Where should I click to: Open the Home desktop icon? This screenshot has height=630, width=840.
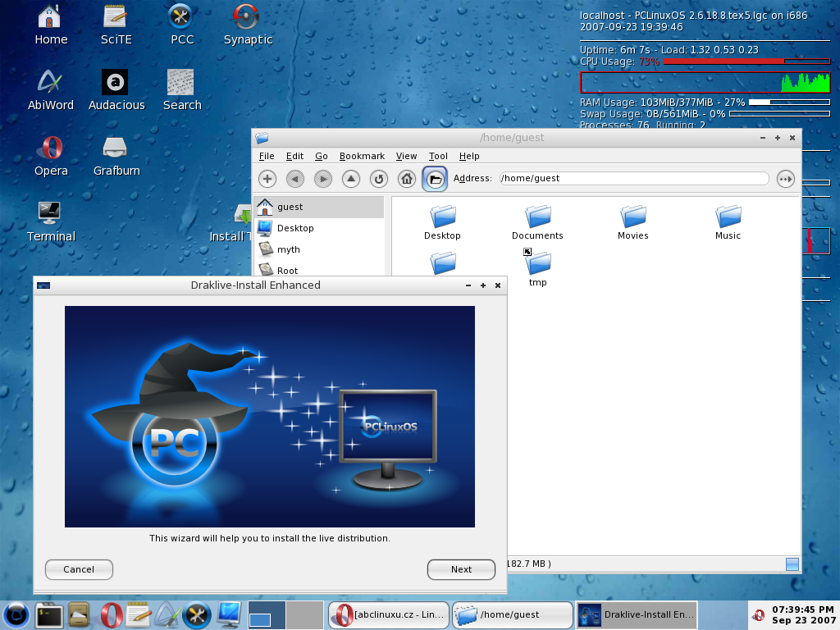(x=50, y=24)
